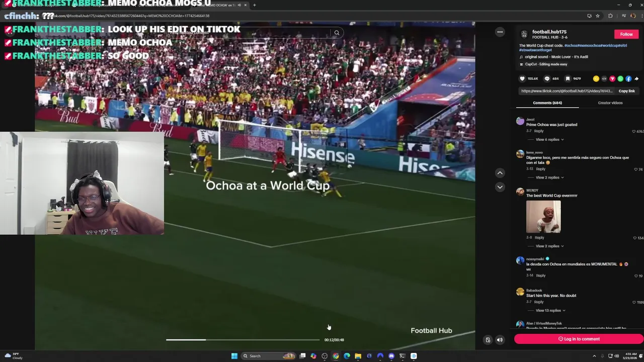This screenshot has height=362, width=644.
Task: Reply to Jevzi's comment
Action: [x=539, y=131]
